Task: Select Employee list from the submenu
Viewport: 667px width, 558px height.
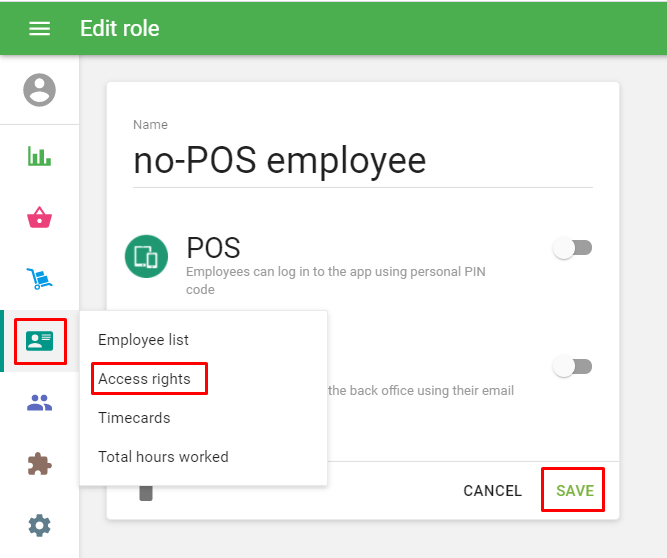Action: (143, 340)
